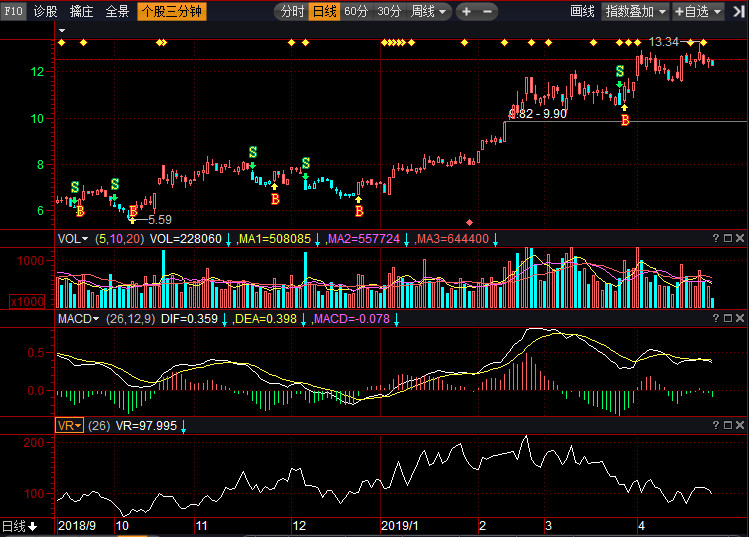
Task: Open the 日线 period selector at bottom-left
Action: (19, 526)
